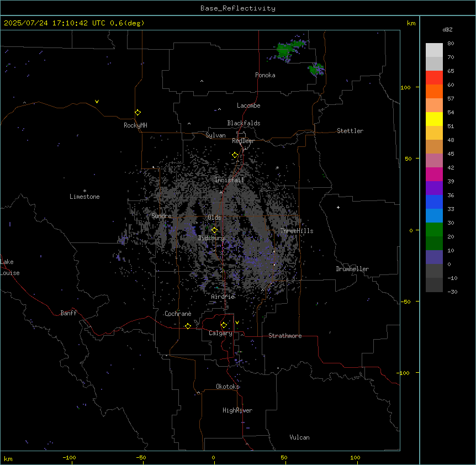Click the white 80 dBZ legend swatch
Viewport: 476px width, 465px height.
[434, 50]
